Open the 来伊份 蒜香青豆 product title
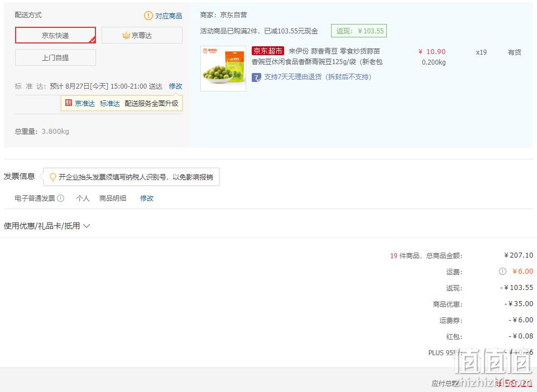537x392 pixels. [x=317, y=56]
